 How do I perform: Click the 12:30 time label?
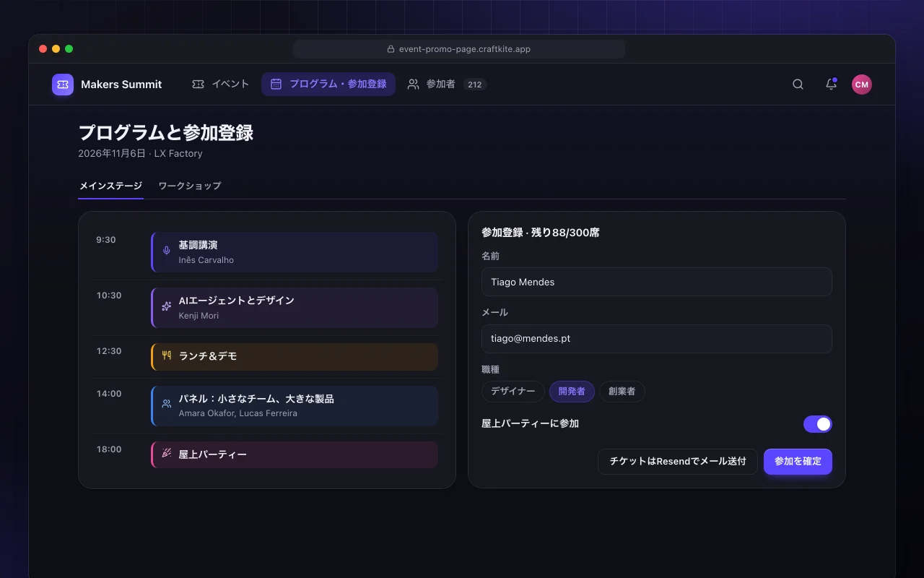[x=109, y=351]
